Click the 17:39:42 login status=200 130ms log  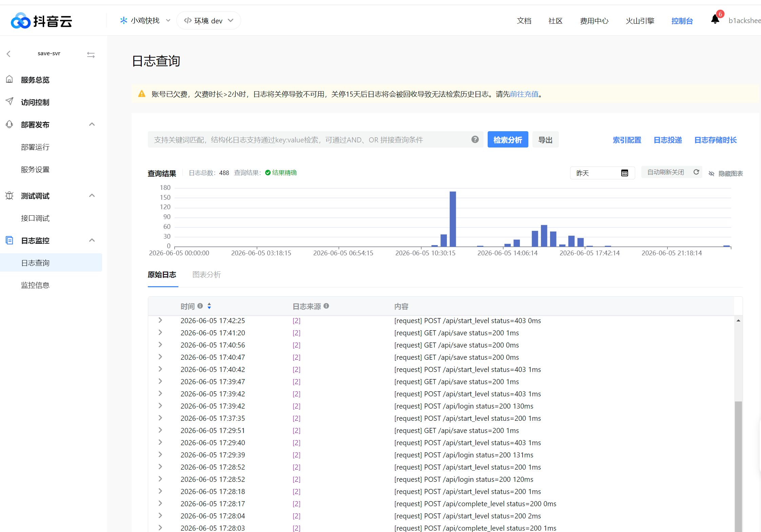point(464,406)
